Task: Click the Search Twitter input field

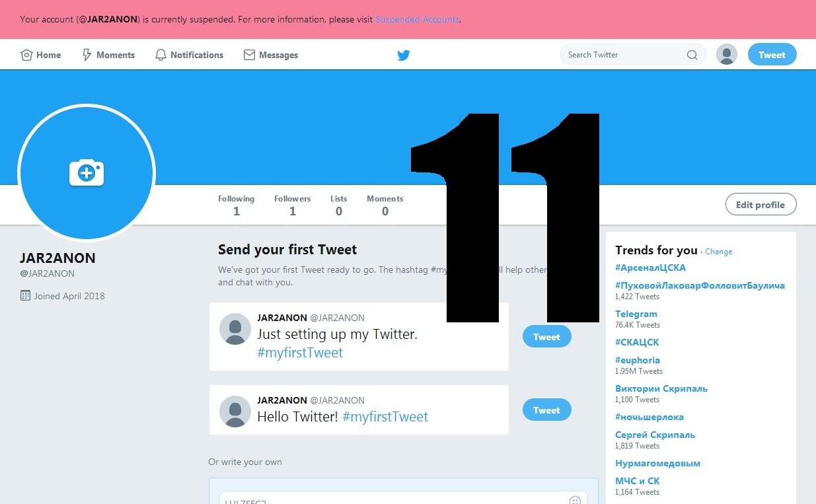Action: 621,55
